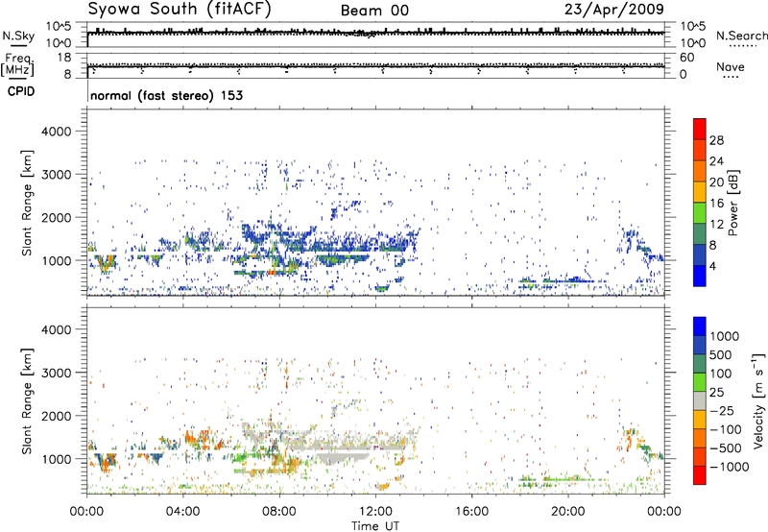
Task: Click the '60' Nave axis value
Action: (686, 58)
